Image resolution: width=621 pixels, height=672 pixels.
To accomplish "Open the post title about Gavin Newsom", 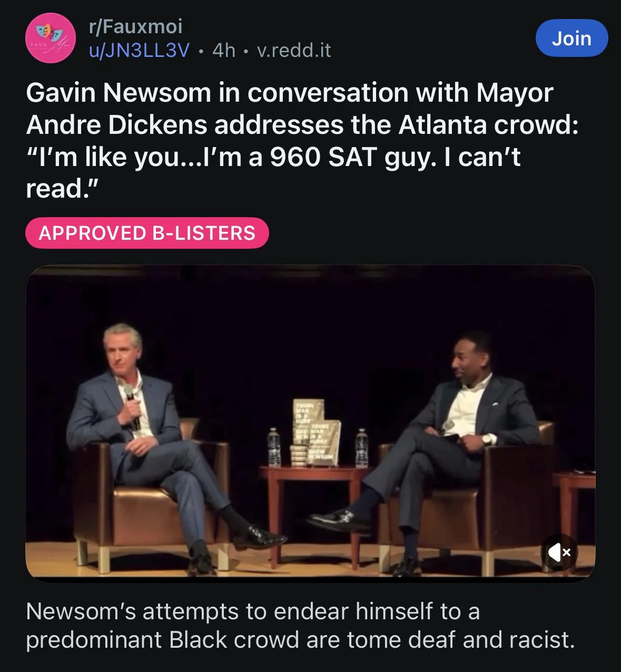I will (302, 140).
